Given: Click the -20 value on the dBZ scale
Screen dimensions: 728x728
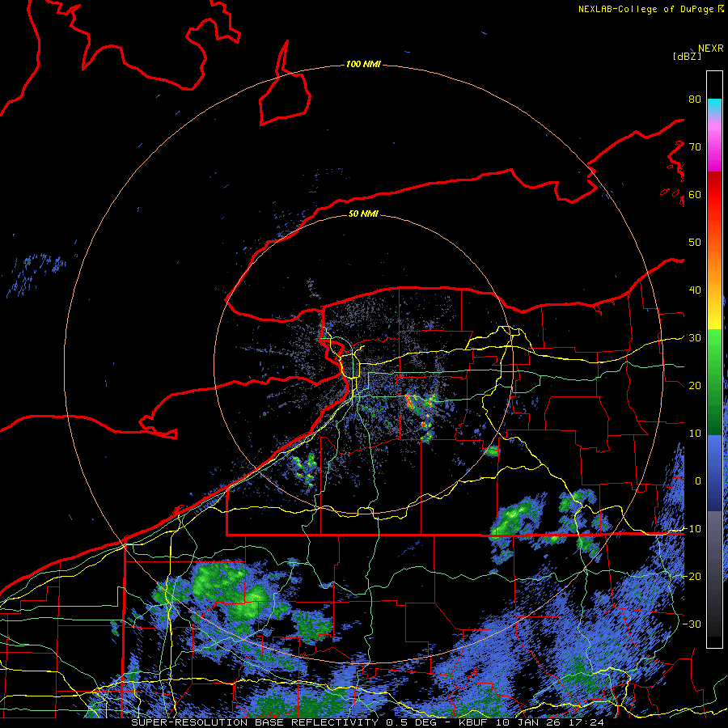Looking at the screenshot, I should click(x=692, y=576).
